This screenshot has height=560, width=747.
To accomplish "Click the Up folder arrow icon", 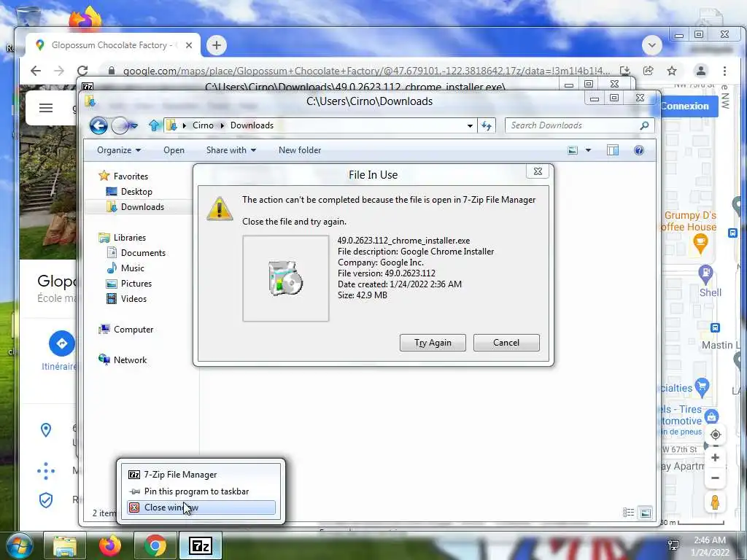I will [154, 125].
